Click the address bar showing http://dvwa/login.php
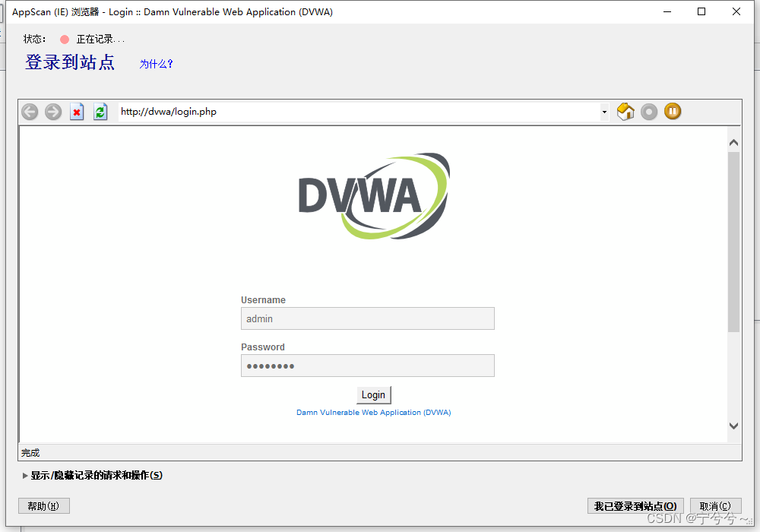 pos(359,112)
